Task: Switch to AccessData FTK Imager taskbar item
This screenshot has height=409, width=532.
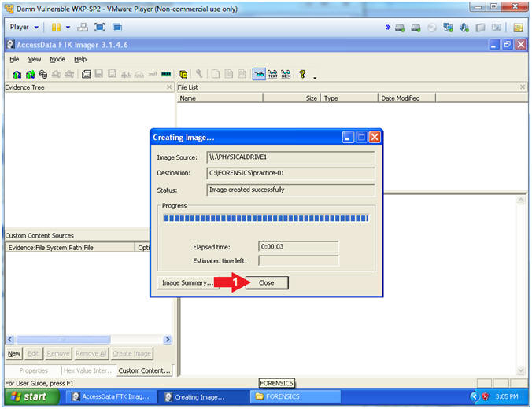Action: pos(111,396)
